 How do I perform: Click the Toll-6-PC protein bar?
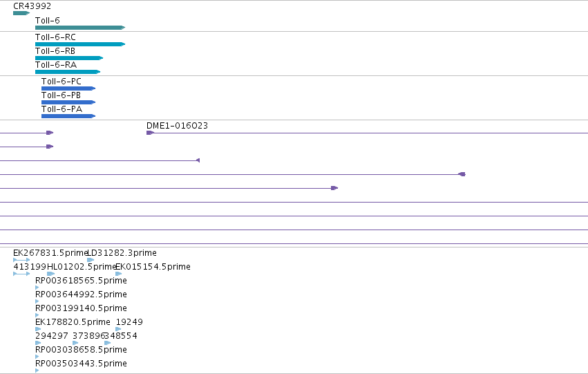click(68, 88)
